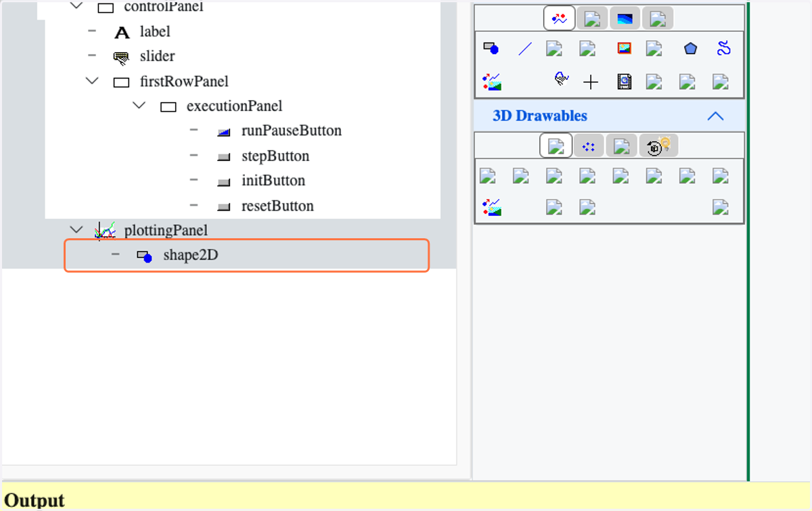Select the initButton tree entry
This screenshot has height=511, width=812.
click(x=273, y=181)
